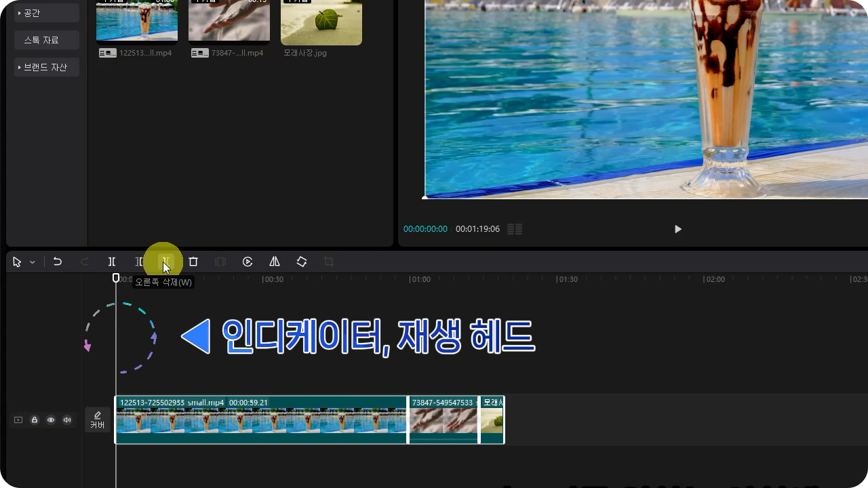This screenshot has height=488, width=868.
Task: Lock the main video track
Action: click(35, 420)
